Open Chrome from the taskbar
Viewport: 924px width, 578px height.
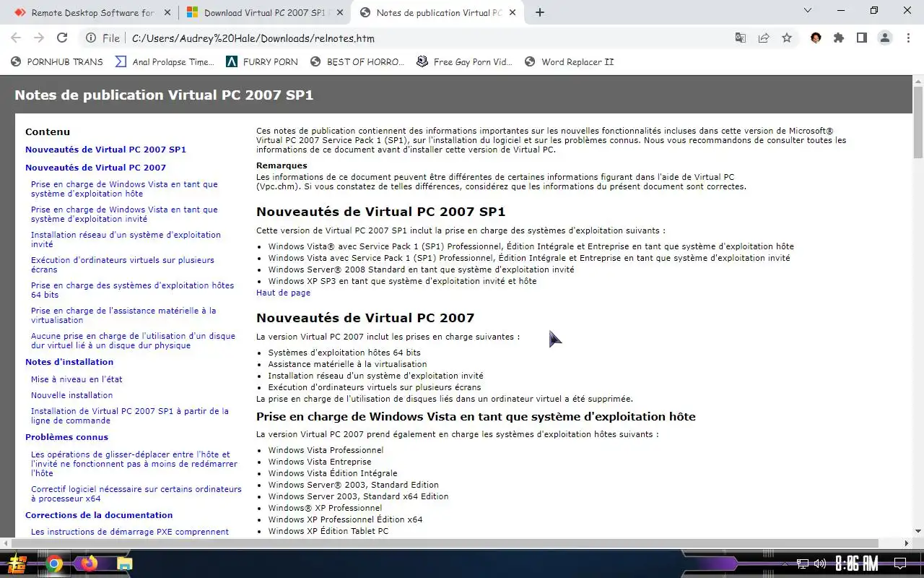54,564
